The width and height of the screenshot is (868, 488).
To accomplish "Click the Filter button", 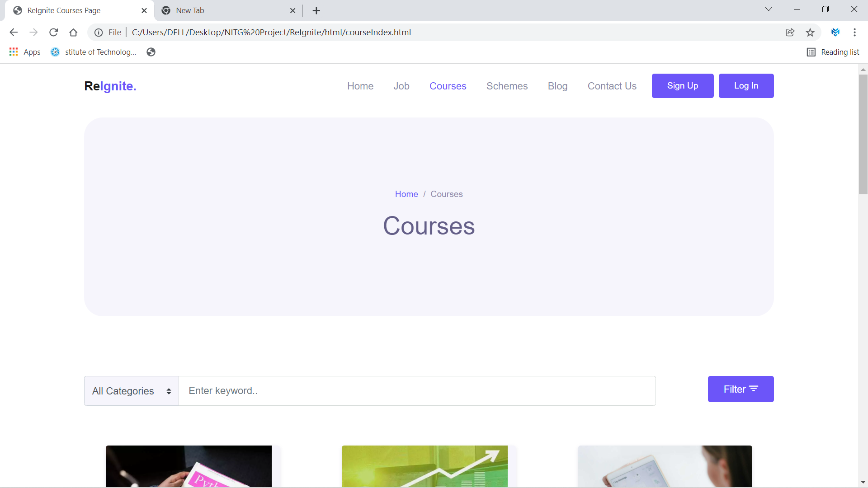I will tap(741, 389).
